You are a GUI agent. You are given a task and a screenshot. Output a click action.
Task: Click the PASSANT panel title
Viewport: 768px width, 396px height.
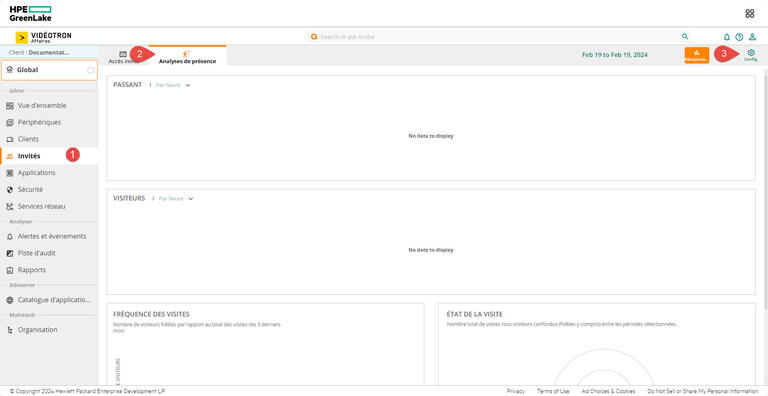tap(127, 85)
